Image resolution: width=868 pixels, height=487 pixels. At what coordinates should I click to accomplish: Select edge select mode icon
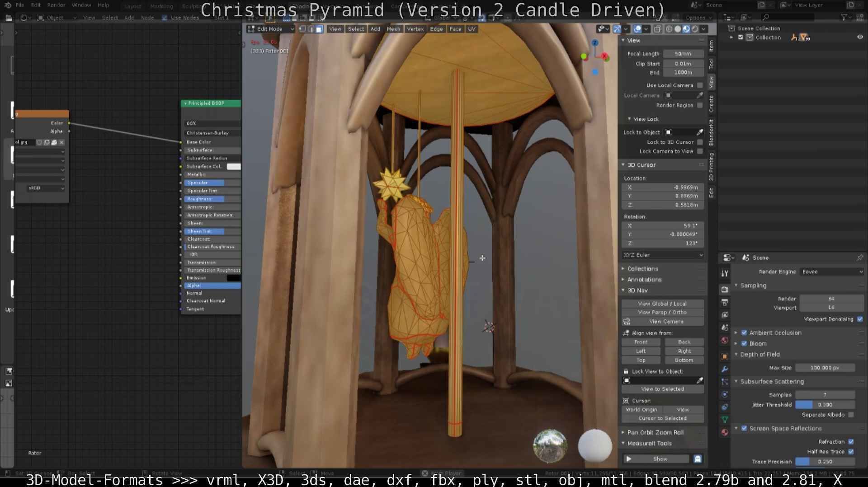311,29
